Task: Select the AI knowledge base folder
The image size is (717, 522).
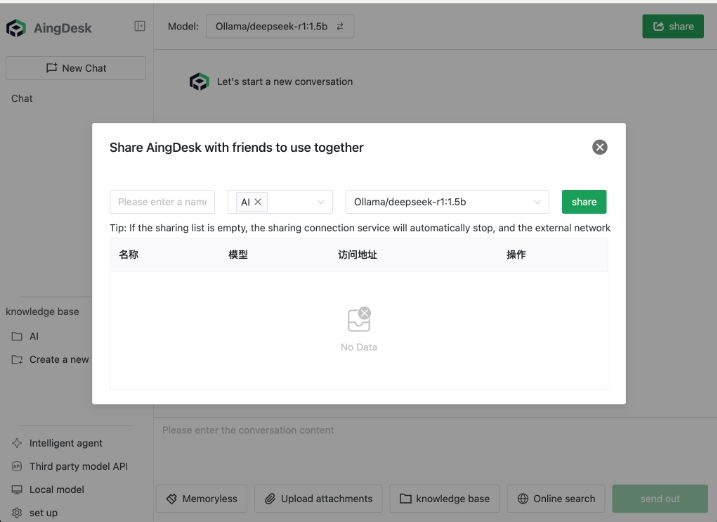Action: [33, 337]
